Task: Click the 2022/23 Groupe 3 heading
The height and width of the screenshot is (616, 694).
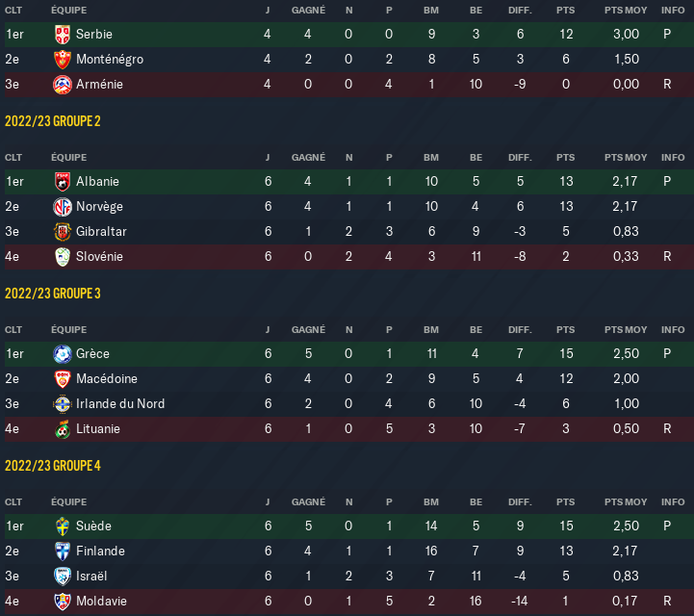Action: (x=53, y=294)
